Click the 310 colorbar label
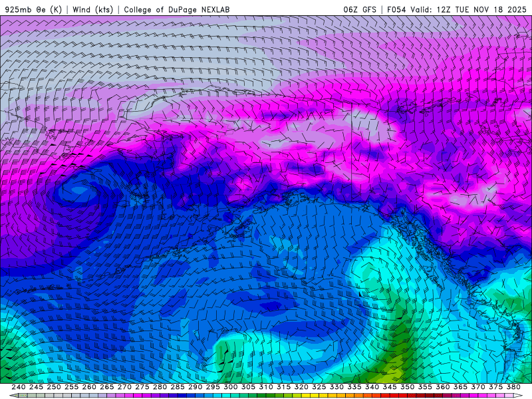Image resolution: width=532 pixels, height=399 pixels. click(265, 387)
